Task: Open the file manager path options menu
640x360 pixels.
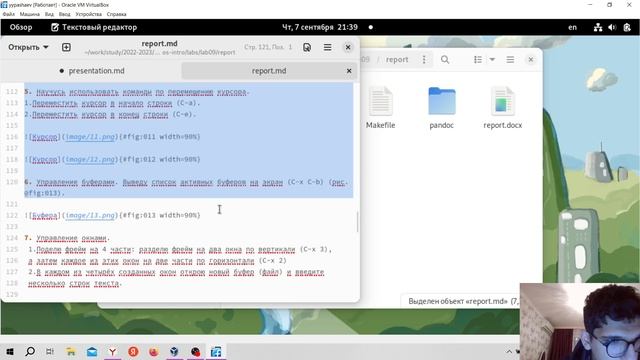Action: (x=424, y=60)
